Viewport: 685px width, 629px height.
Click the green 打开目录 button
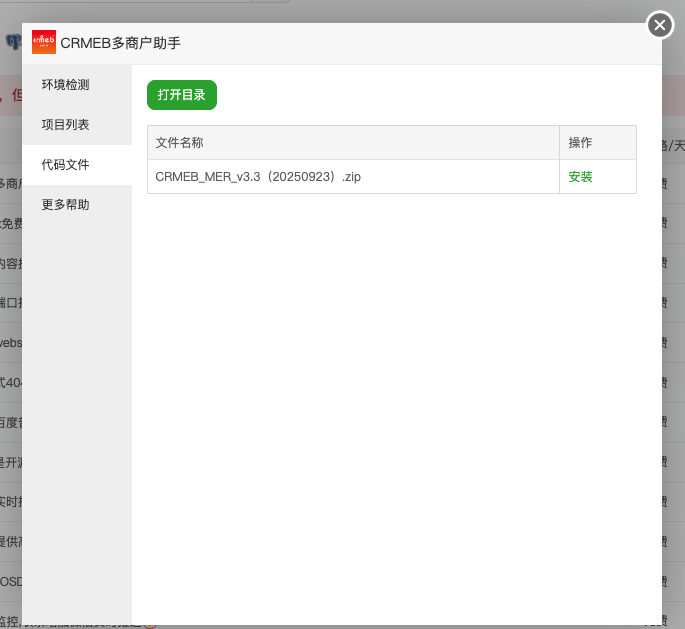(182, 95)
